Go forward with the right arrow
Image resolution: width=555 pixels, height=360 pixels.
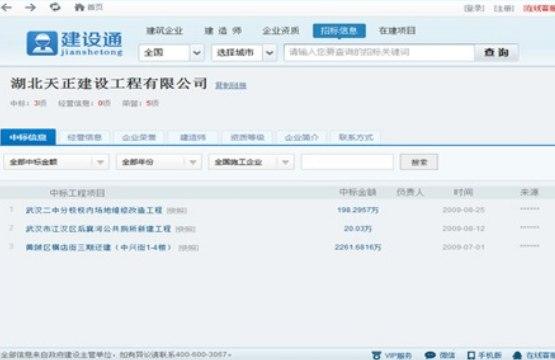pyautogui.click(x=30, y=7)
